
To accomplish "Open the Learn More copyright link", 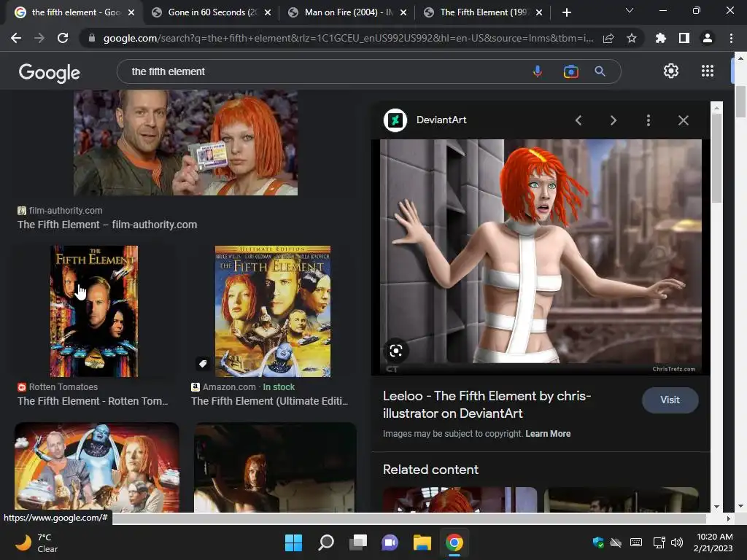I will click(548, 434).
